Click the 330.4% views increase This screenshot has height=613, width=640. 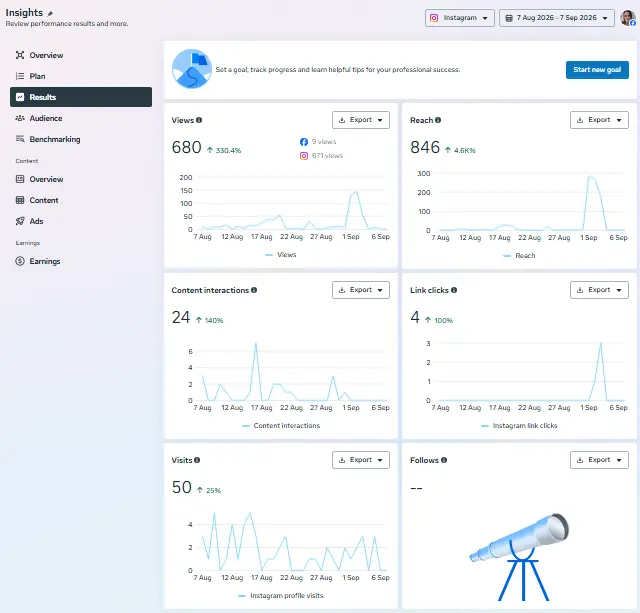coord(224,150)
